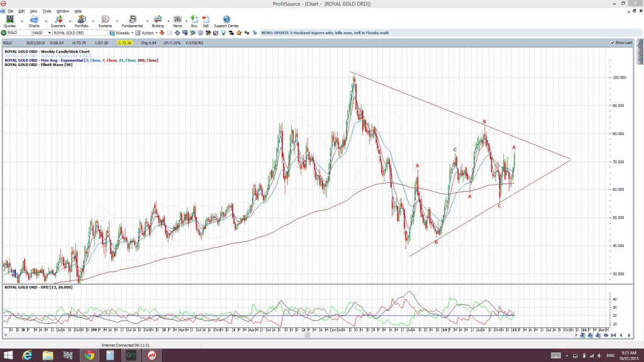Image resolution: width=644 pixels, height=362 pixels.
Task: Click the Sell order icon
Action: pyautogui.click(x=206, y=21)
